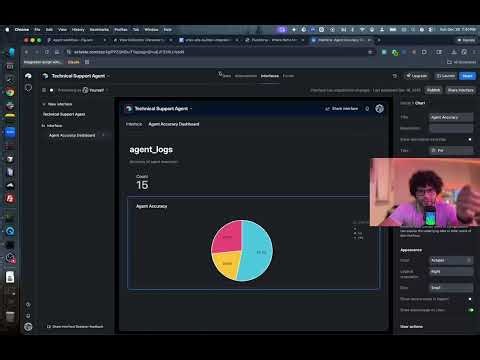Click the Agent Accuracy chart title
This screenshot has width=480, height=360.
(x=152, y=206)
